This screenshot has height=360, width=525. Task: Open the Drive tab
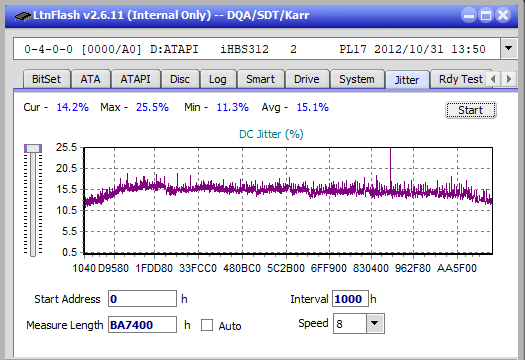pos(307,79)
